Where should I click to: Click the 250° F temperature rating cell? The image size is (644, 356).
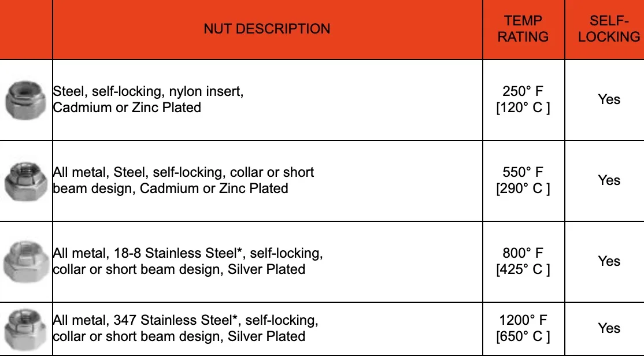tap(523, 99)
